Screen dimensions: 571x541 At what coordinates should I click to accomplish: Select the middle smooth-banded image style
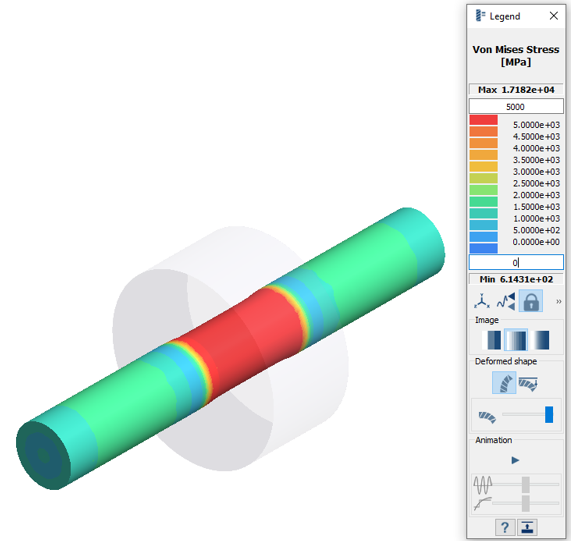516,340
